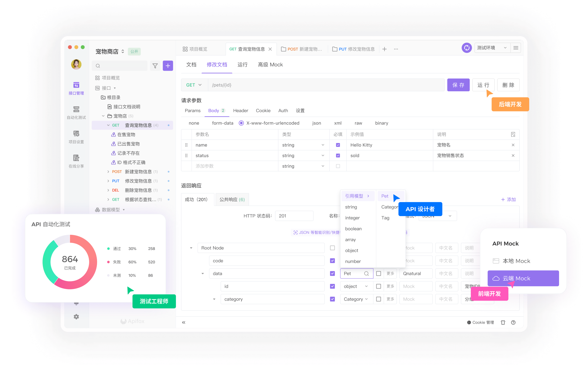Open the filter icon beside the search box
Image resolution: width=588 pixels, height=372 pixels.
155,66
